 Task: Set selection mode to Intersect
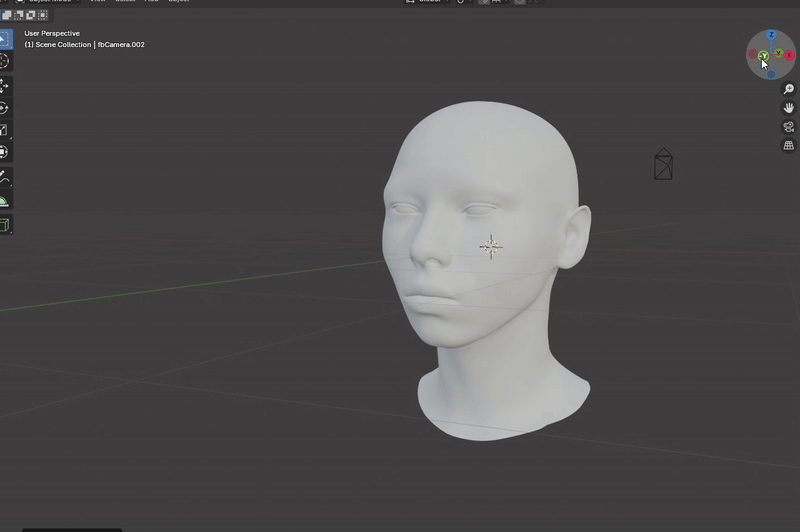43,15
